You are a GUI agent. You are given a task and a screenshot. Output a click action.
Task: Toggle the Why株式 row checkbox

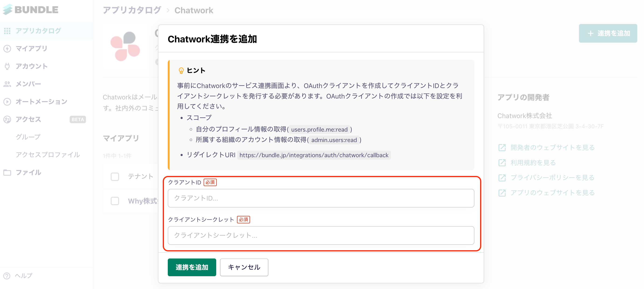(x=115, y=201)
